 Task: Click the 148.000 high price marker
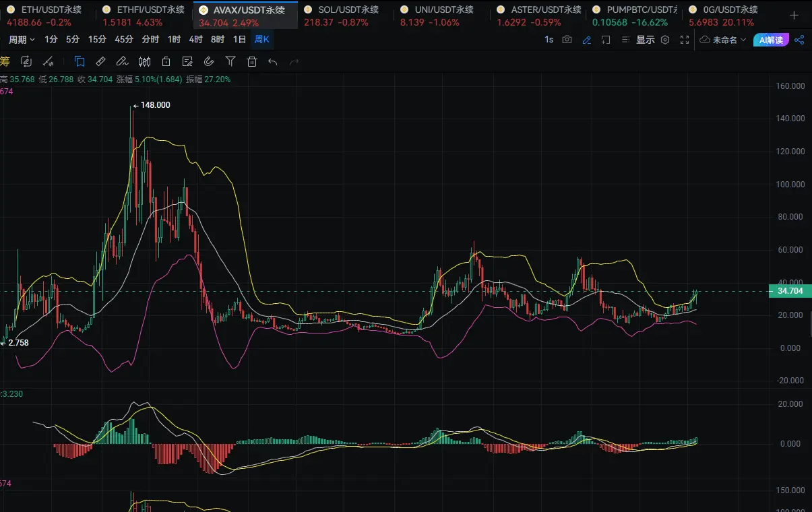tap(152, 105)
